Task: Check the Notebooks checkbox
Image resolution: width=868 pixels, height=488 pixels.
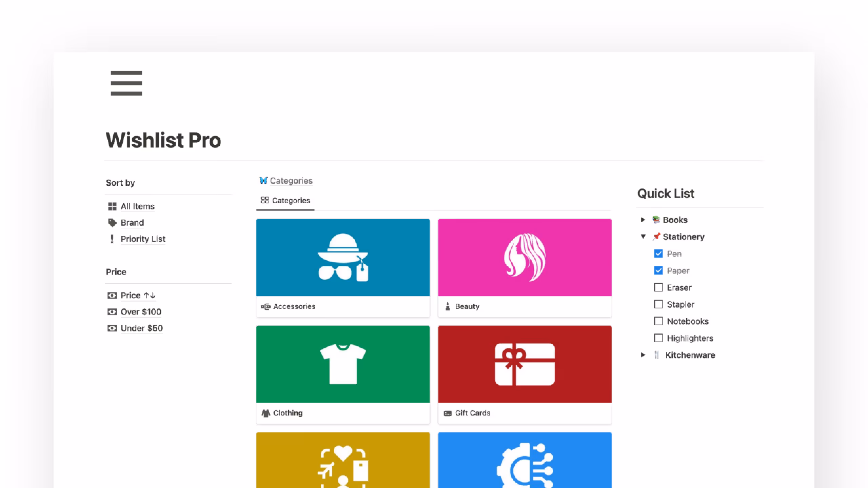Action: click(658, 321)
